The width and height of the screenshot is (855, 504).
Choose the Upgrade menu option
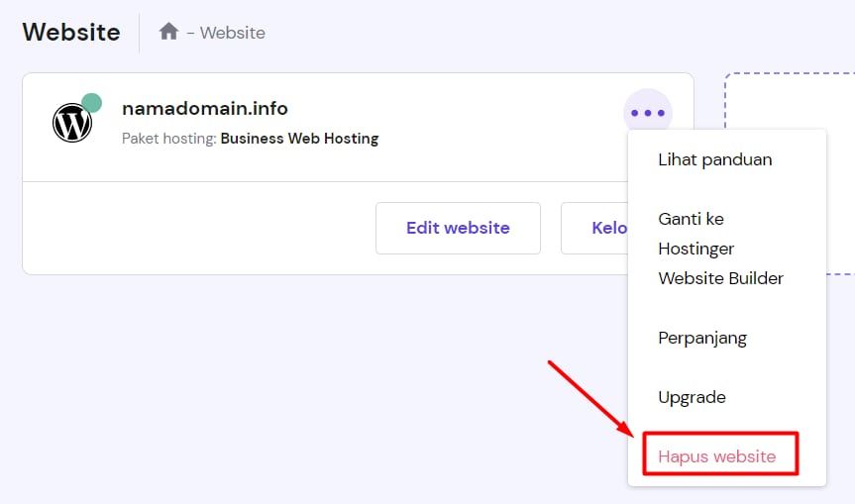pyautogui.click(x=692, y=397)
